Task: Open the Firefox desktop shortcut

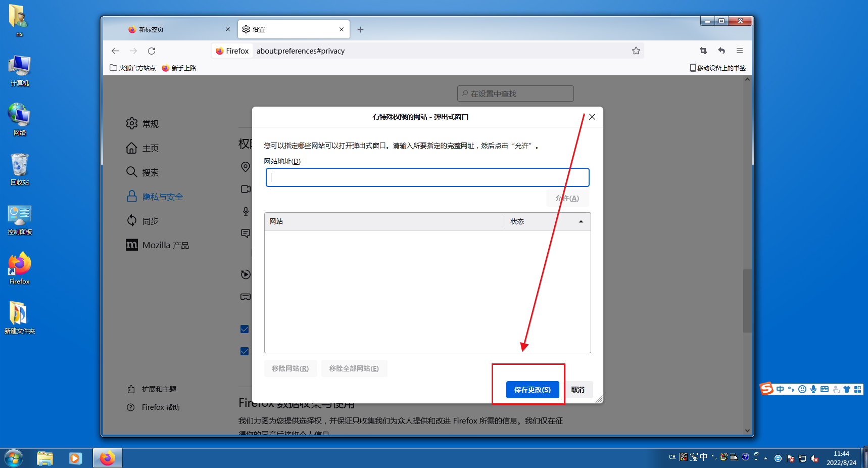Action: tap(19, 268)
